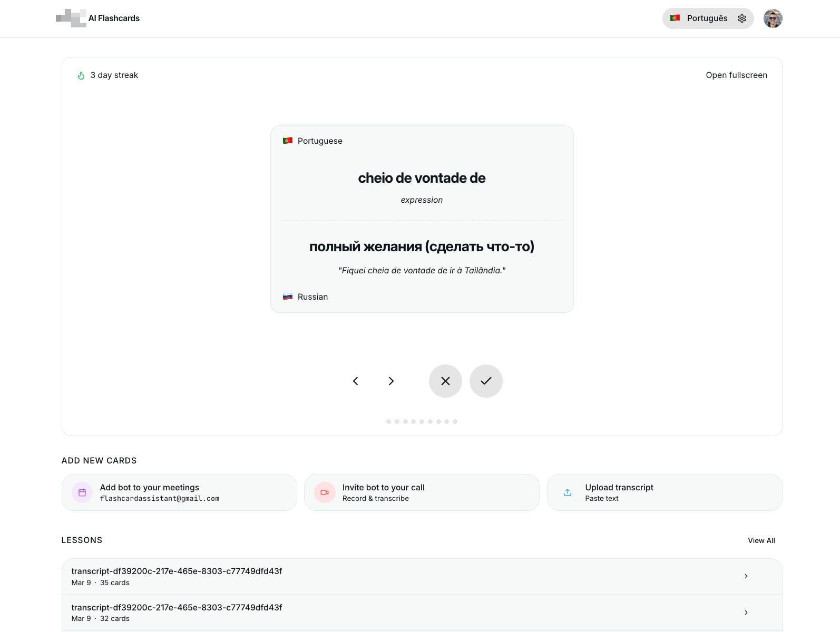Click the AI Flashcards logo

point(98,18)
